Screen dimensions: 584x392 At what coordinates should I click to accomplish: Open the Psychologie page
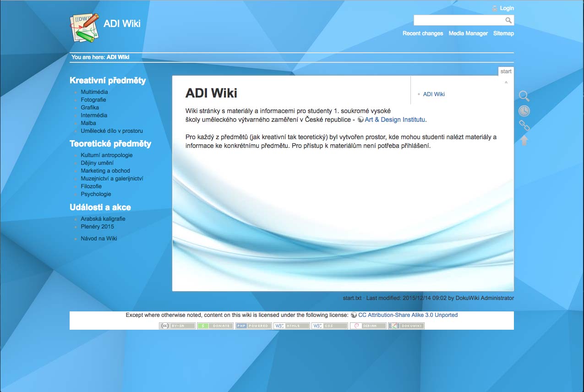pyautogui.click(x=96, y=194)
